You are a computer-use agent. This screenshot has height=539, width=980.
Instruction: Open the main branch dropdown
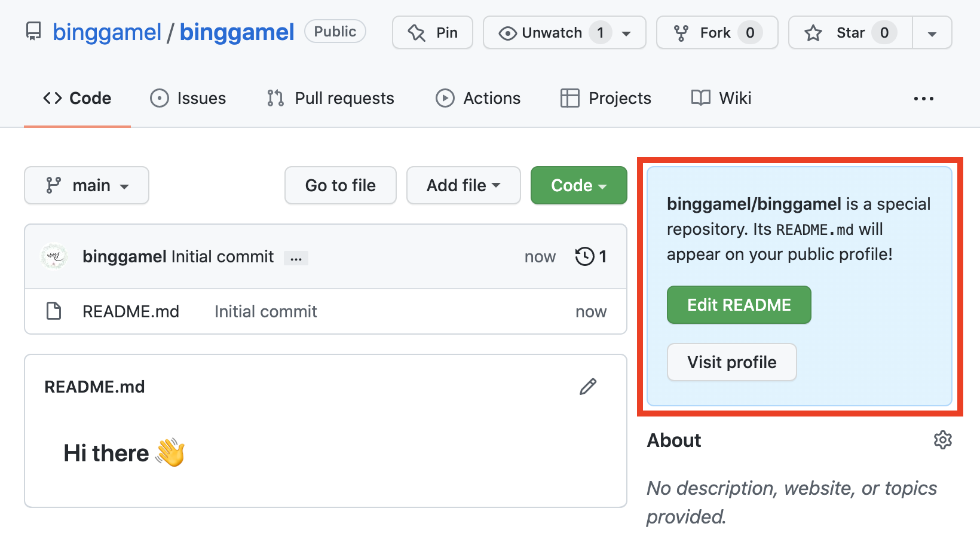87,185
